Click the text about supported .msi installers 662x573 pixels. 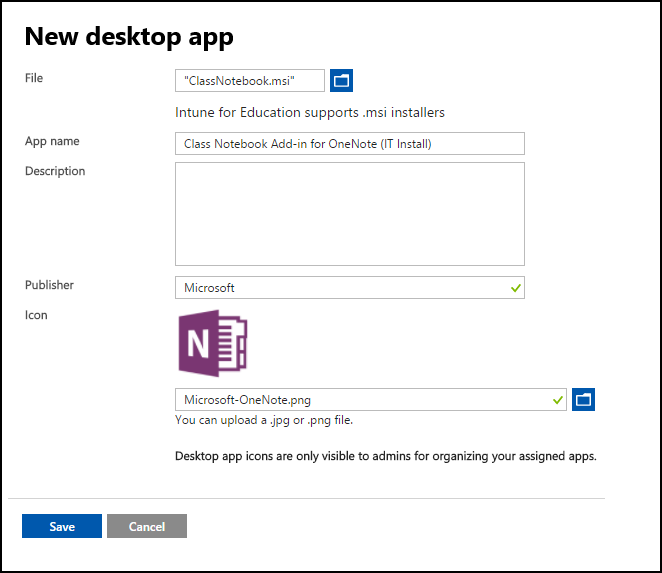310,112
